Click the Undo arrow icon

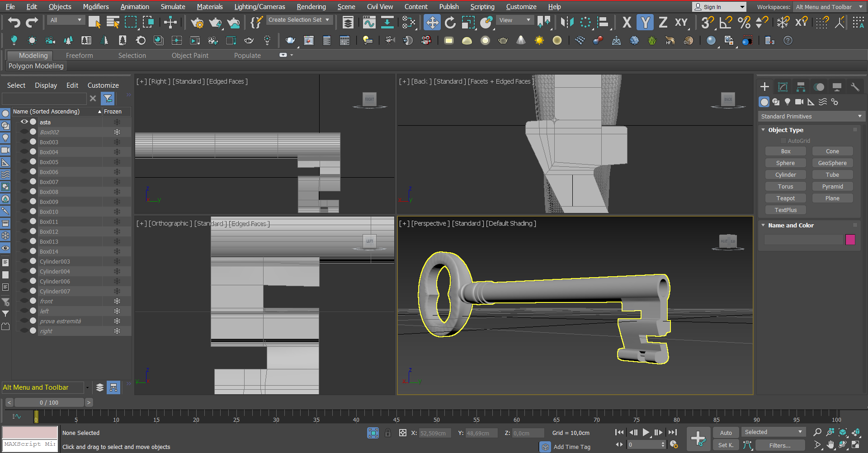[14, 22]
